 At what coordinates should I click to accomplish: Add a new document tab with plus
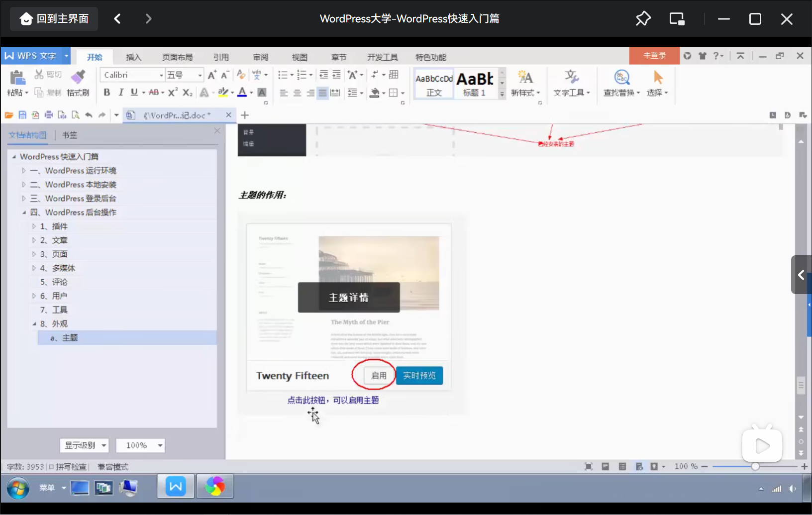(245, 115)
